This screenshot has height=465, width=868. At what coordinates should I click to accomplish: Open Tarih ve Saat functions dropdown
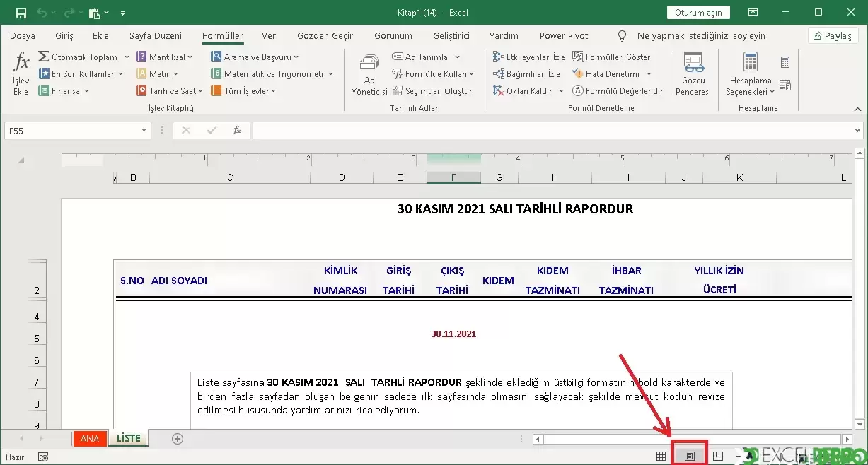[170, 90]
